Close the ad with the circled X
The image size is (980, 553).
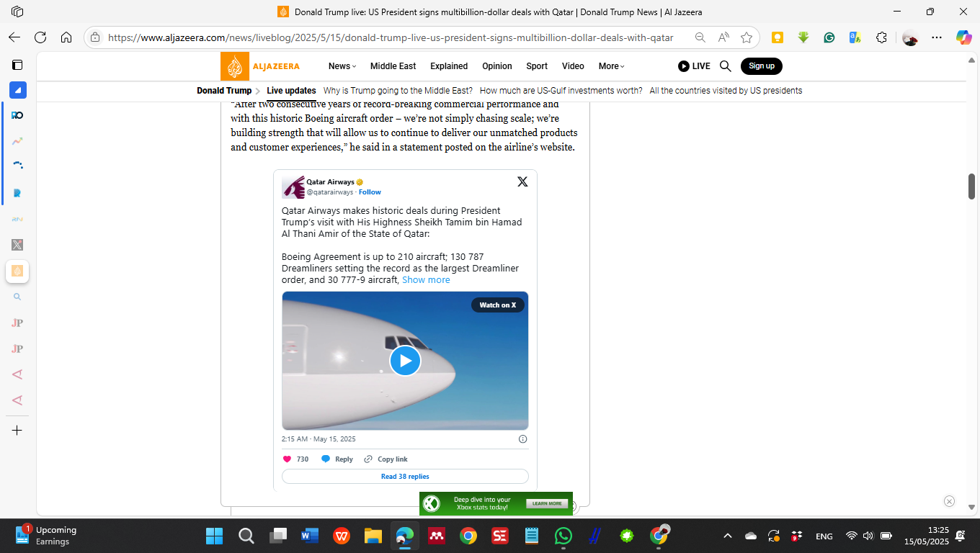pos(949,501)
